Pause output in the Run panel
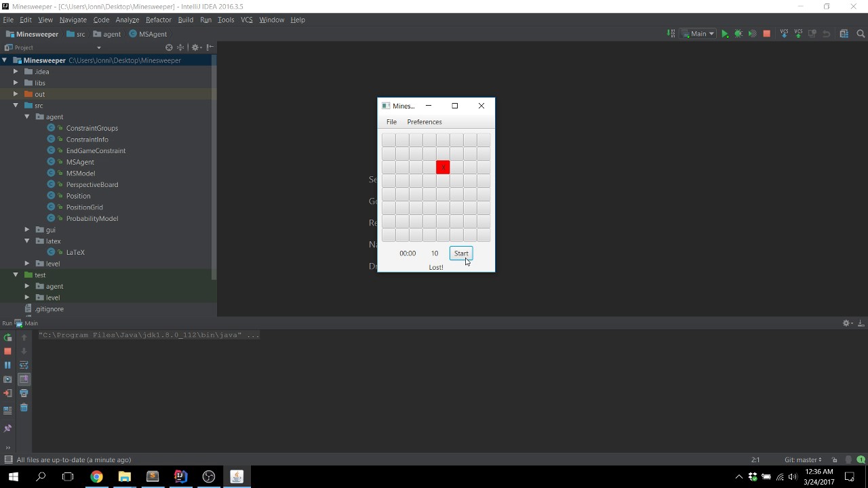This screenshot has width=868, height=488. pos(8,365)
